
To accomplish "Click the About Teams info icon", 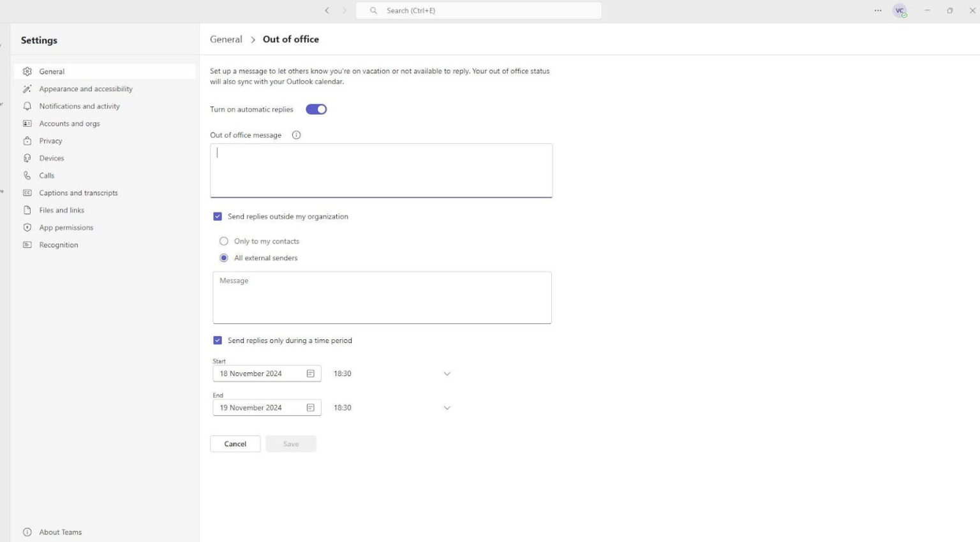I will (26, 532).
